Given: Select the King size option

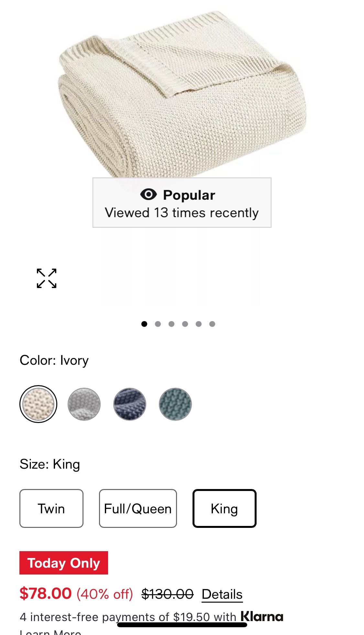Looking at the screenshot, I should [x=224, y=508].
